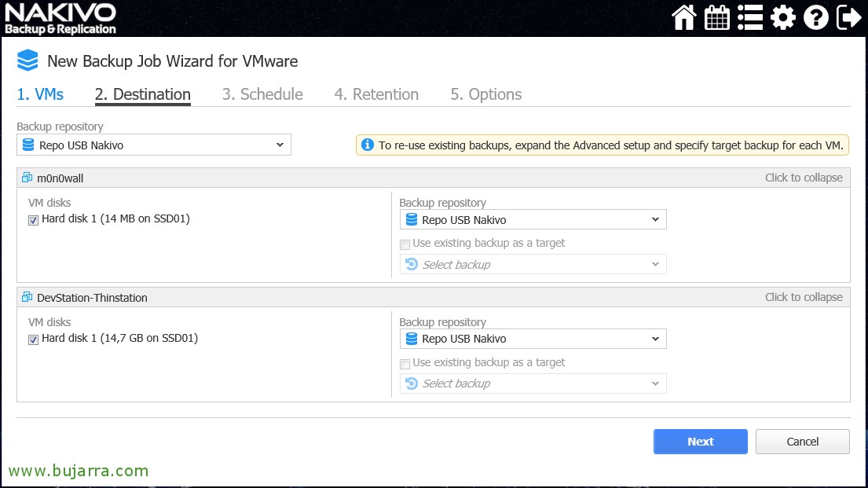The width and height of the screenshot is (868, 488).
Task: Enable 'Use existing backup as a target' for DevStation-Thinstation
Action: tap(405, 364)
